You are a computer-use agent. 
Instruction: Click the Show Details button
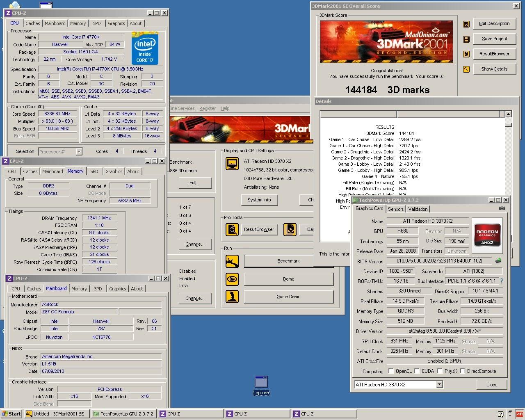click(x=494, y=69)
